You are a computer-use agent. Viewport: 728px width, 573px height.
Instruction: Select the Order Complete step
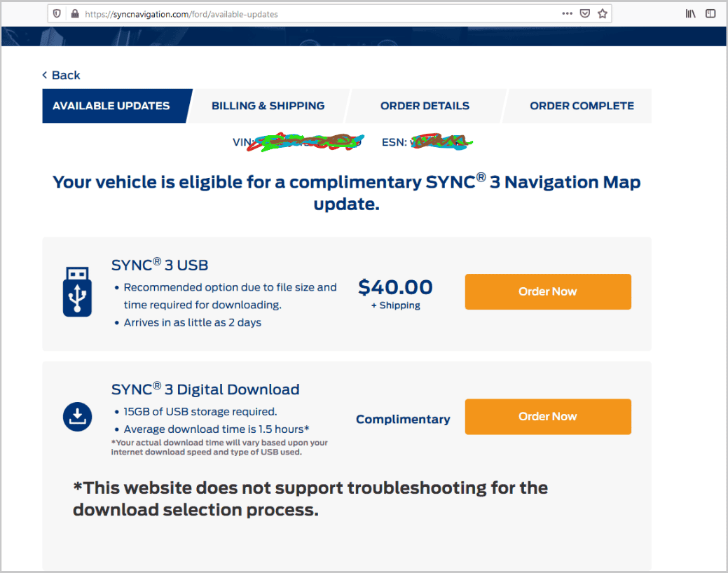point(582,106)
